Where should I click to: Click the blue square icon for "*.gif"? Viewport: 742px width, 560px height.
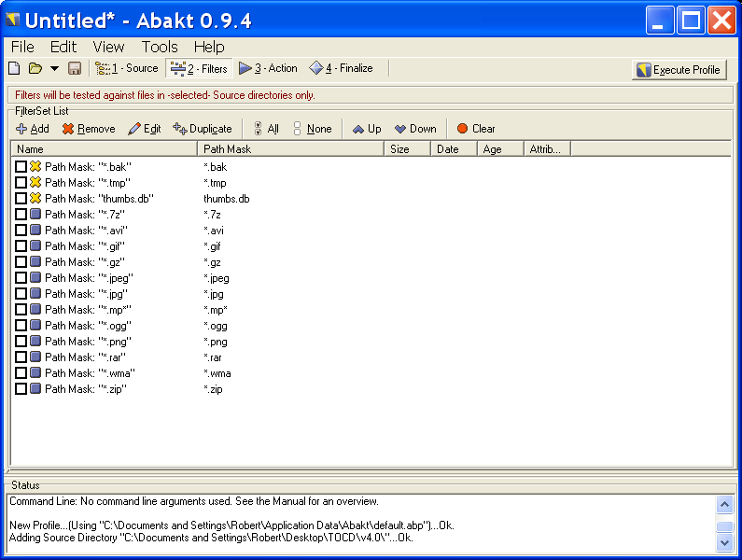[35, 245]
